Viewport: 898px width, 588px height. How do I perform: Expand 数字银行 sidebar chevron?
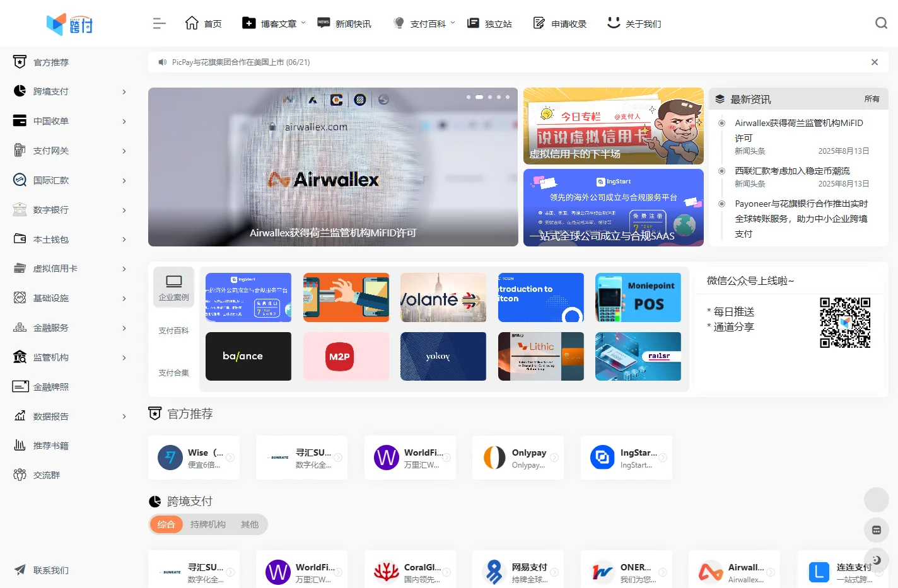coord(124,210)
